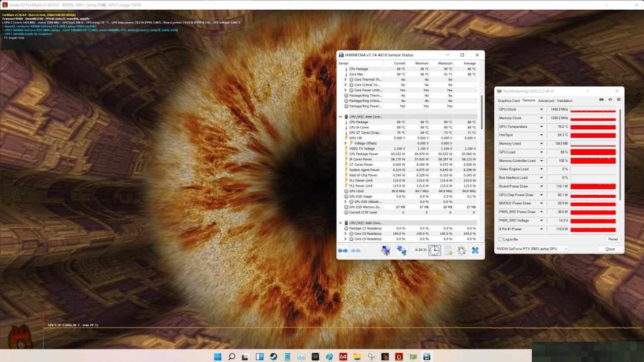Click GPU Load red history graph
This screenshot has height=362, width=644.
click(x=593, y=152)
